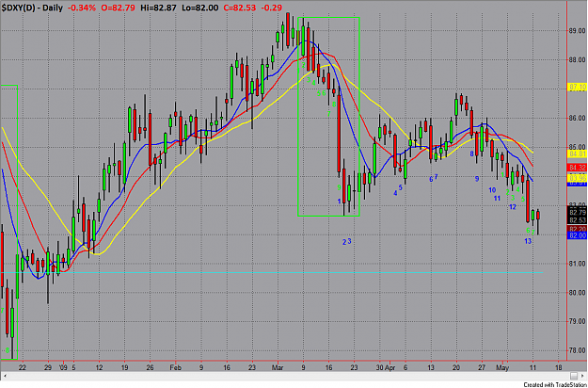588x388 pixels.
Task: Click the C=82.53 close value
Action: click(241, 8)
